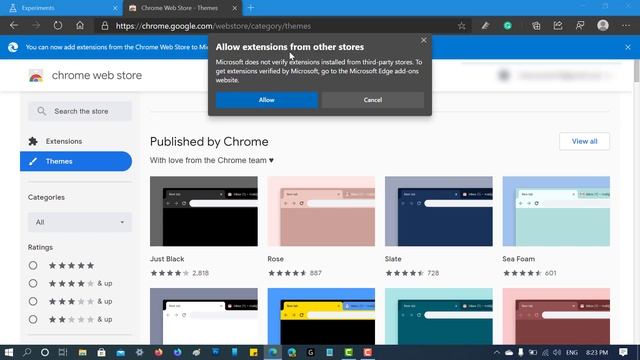Click the Share toolbar icon
Viewport: 640px width, 360px height.
pos(558,26)
